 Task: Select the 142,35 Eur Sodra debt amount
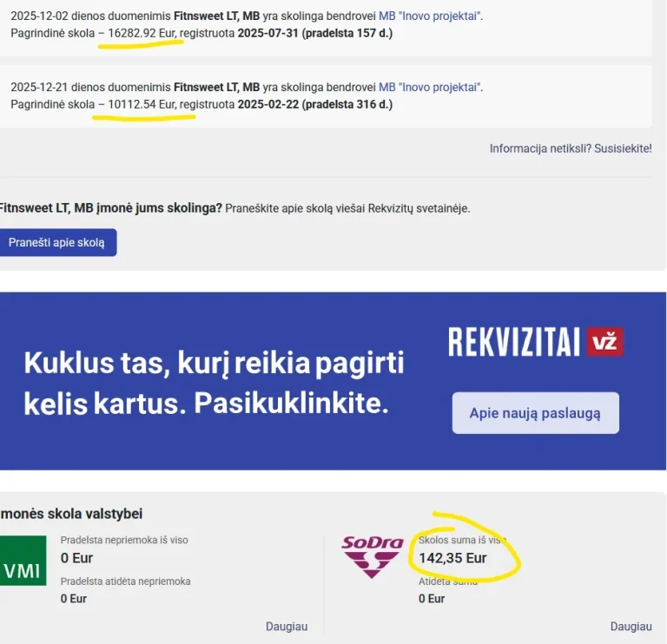click(x=452, y=558)
